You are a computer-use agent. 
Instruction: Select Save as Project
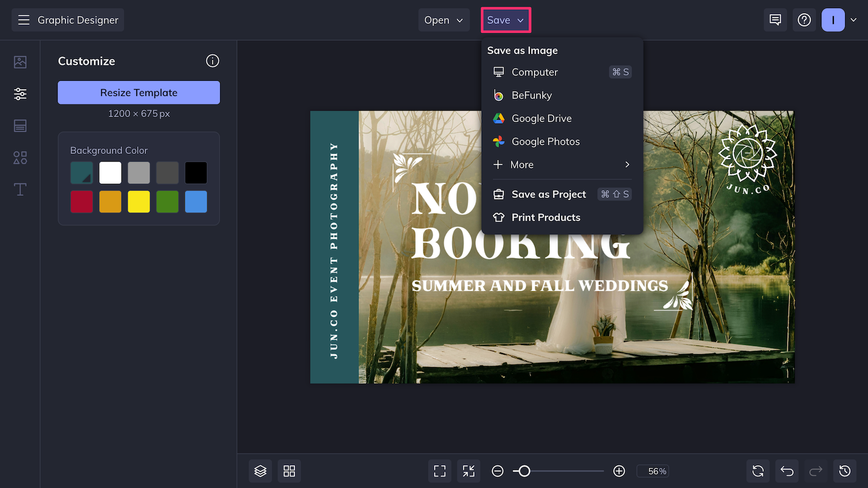coord(548,194)
